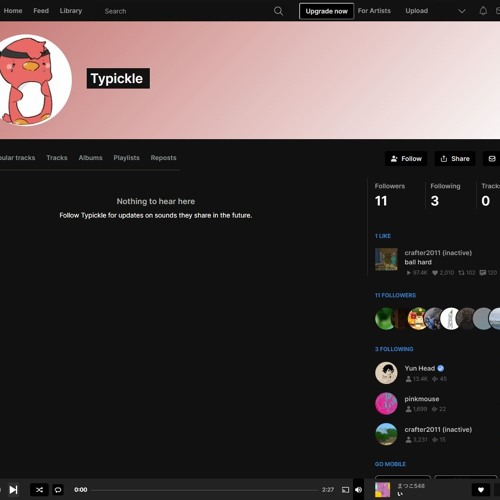Click the likes heart stat for ball hard

click(x=435, y=273)
